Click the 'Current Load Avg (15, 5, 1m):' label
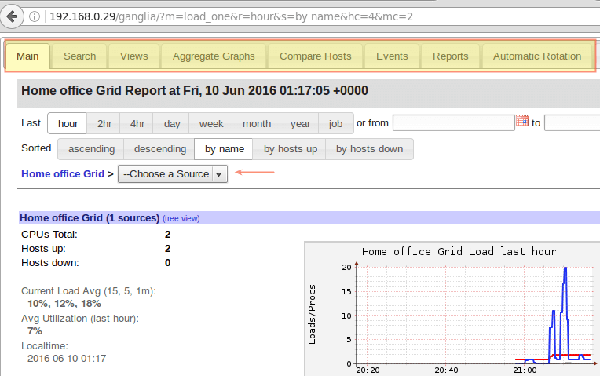This screenshot has height=376, width=600. click(x=88, y=291)
